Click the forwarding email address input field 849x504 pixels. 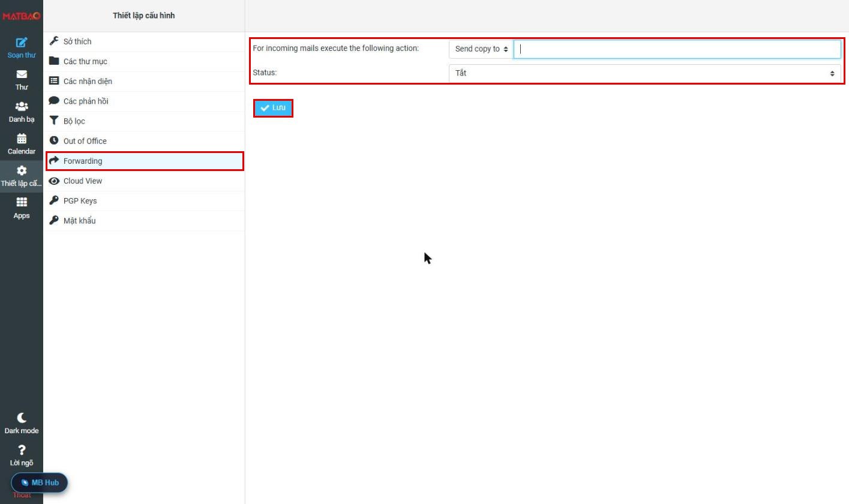[677, 49]
